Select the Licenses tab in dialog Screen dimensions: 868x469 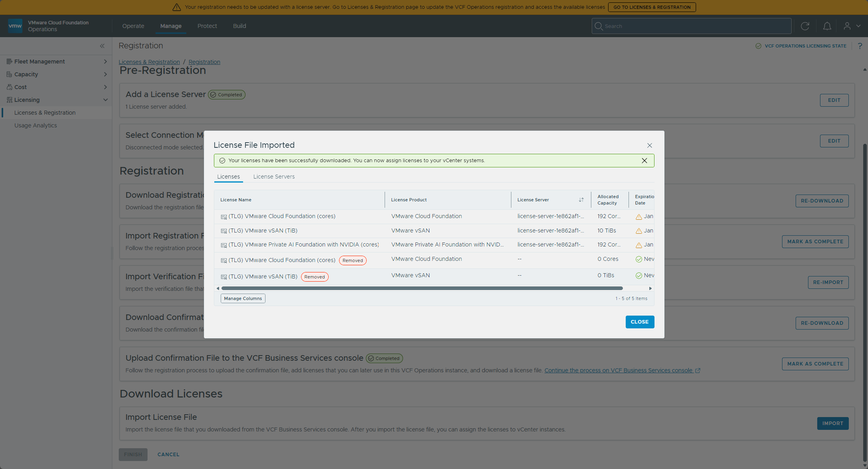coord(228,177)
